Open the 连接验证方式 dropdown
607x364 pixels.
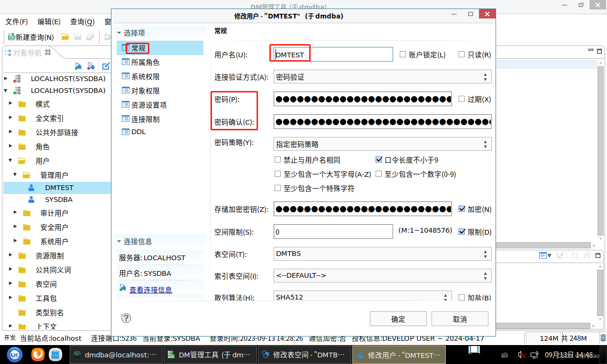click(x=382, y=77)
